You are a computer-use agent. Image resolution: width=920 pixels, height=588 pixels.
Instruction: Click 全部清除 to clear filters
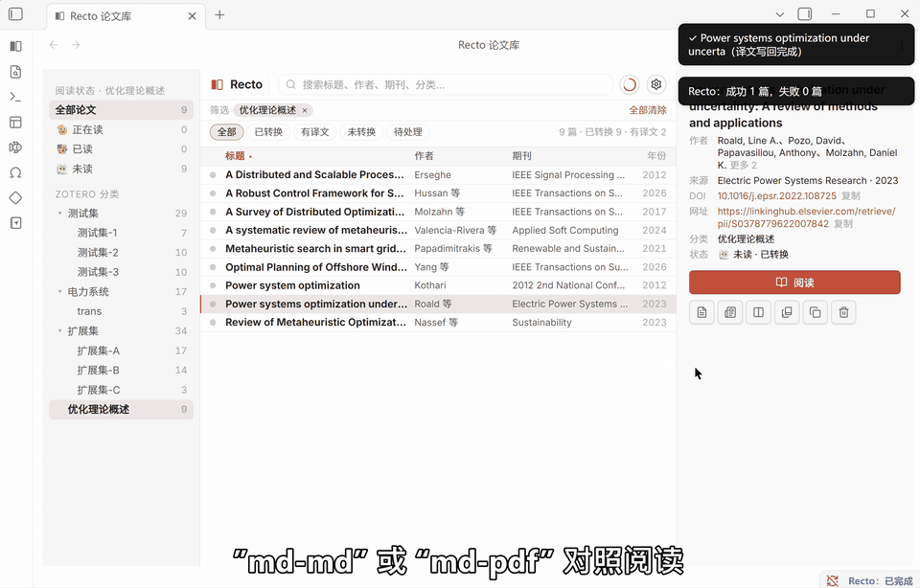[648, 110]
